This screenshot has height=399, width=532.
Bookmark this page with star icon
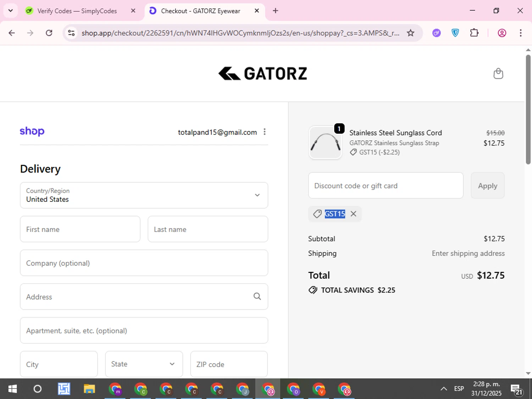pyautogui.click(x=410, y=33)
